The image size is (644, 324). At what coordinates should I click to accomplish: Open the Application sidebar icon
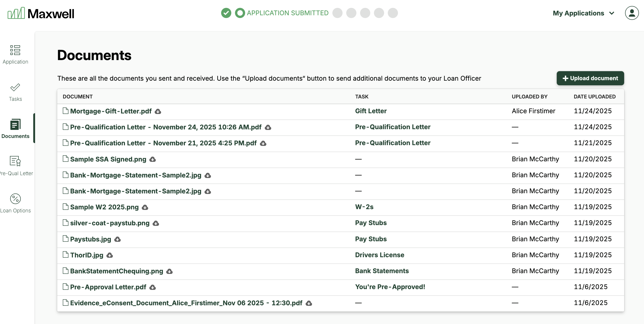click(x=15, y=50)
